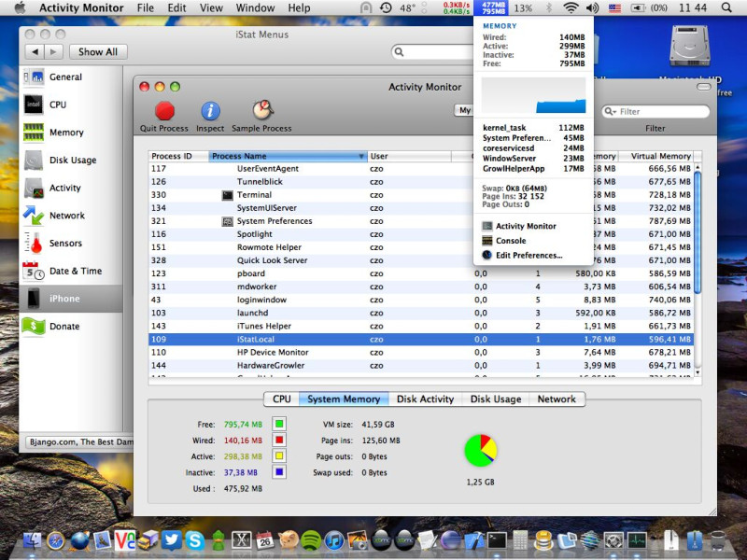This screenshot has width=747, height=560.
Task: Open the Filter field's magnifier dropdown
Action: [x=610, y=111]
